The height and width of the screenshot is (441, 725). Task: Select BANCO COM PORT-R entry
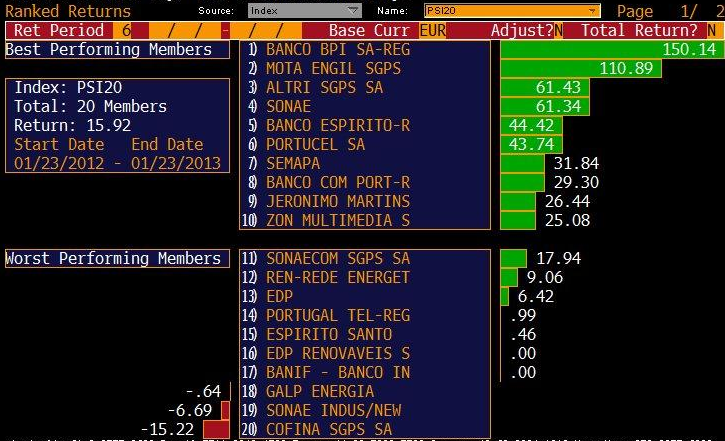point(365,182)
